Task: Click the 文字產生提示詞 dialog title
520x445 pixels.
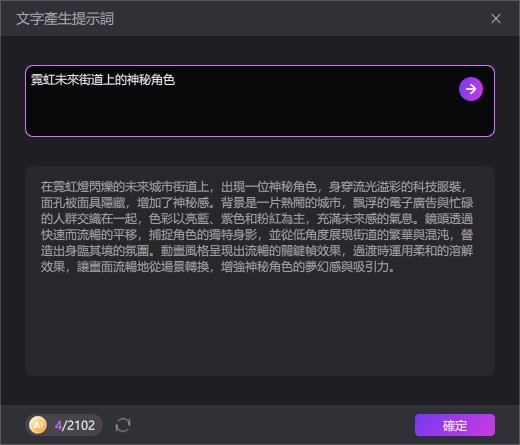Action: click(x=65, y=19)
